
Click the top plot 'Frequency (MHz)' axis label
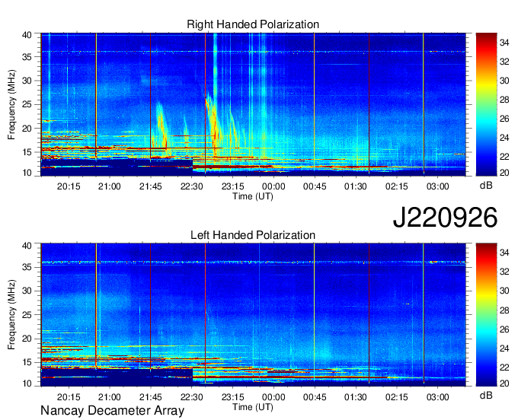pos(11,104)
